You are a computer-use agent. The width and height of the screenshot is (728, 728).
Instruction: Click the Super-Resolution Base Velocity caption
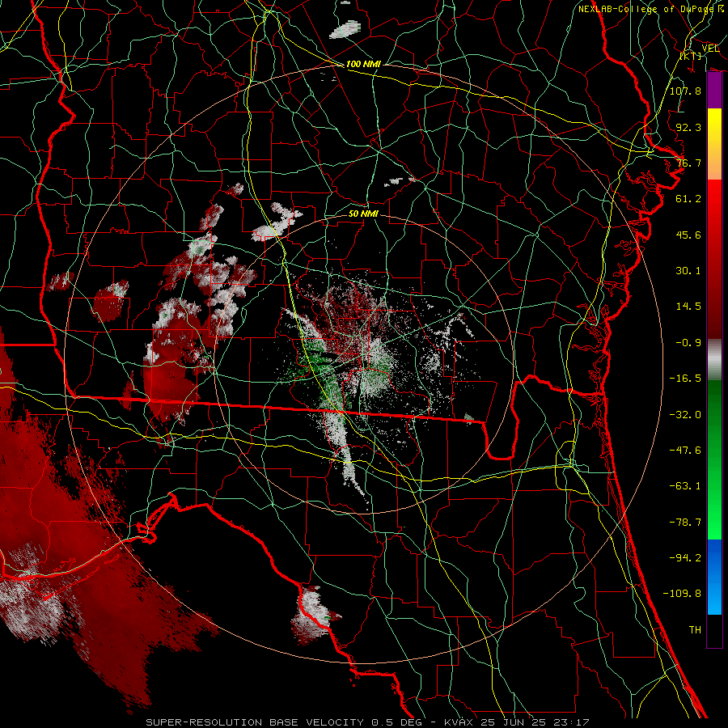(x=367, y=722)
